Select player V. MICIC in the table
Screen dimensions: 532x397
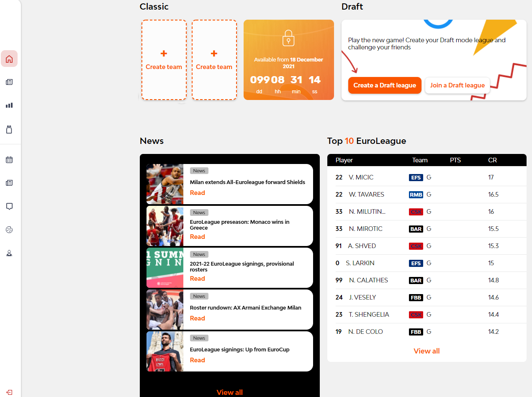[361, 177]
